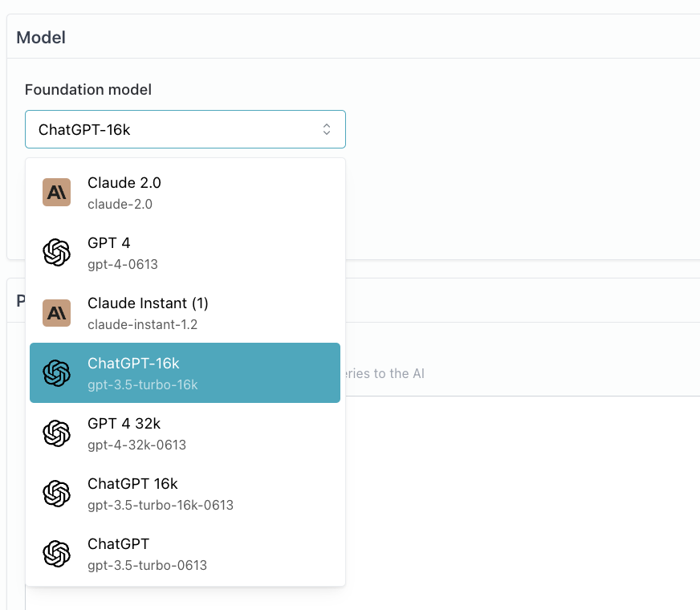Click the Foundation model field label
The width and height of the screenshot is (700, 610).
coord(88,90)
